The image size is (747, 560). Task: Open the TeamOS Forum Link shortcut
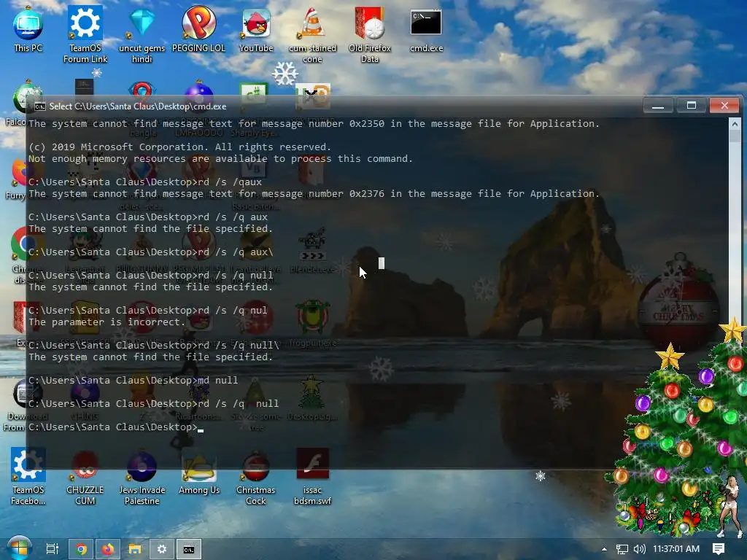point(85,34)
